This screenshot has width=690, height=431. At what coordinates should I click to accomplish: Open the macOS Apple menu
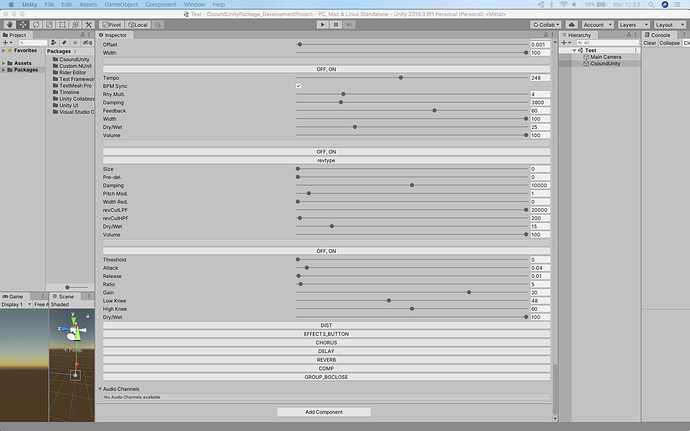(11, 4)
